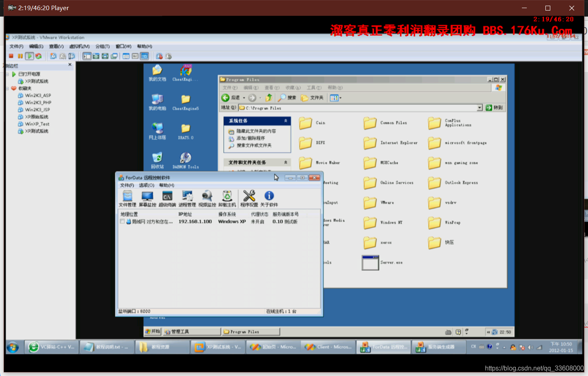The width and height of the screenshot is (588, 376).
Task: Select the Cain folder
Action: coord(312,123)
